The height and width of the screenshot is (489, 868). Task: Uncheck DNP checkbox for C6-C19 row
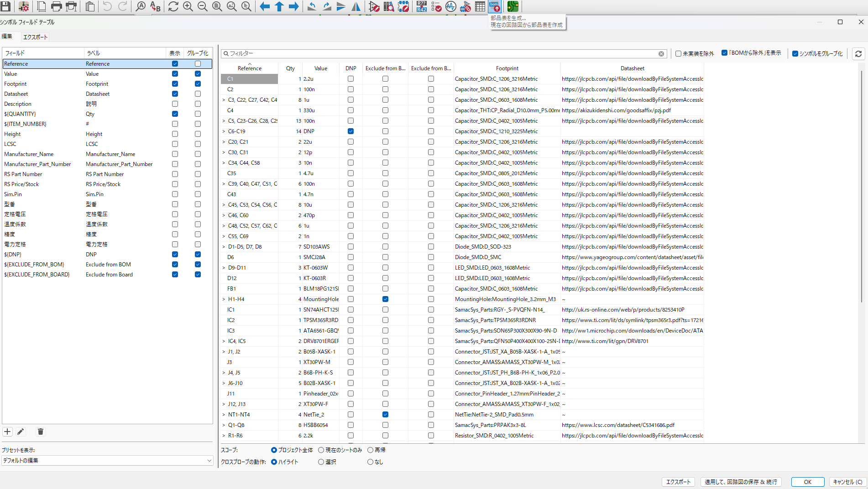click(350, 131)
